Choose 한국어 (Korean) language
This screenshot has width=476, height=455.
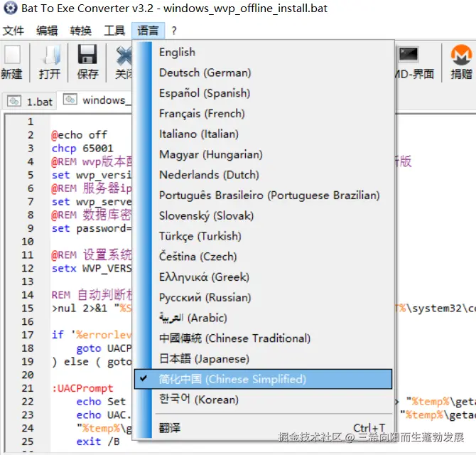coord(263,400)
